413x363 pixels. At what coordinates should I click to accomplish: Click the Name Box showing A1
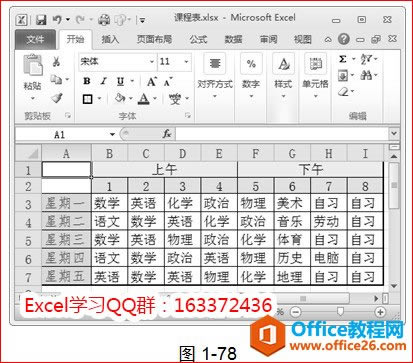[60, 134]
